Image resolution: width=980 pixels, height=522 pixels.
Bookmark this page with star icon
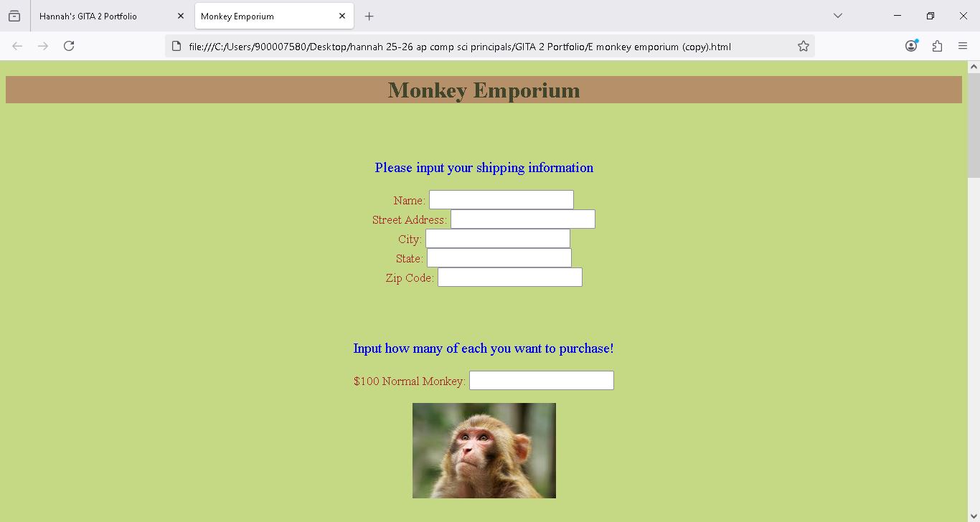tap(804, 46)
